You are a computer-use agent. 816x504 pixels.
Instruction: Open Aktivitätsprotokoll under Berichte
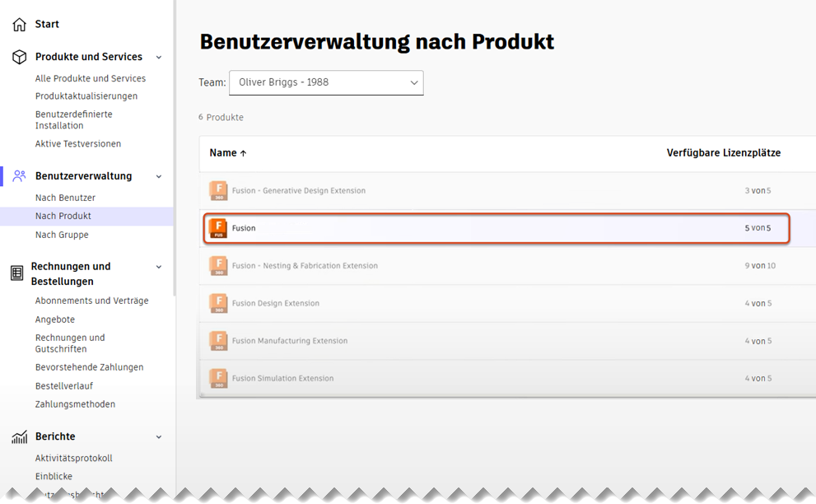74,458
